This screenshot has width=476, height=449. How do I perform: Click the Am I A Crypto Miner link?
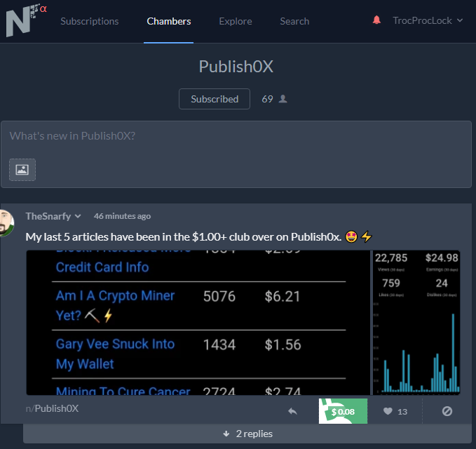[115, 305]
